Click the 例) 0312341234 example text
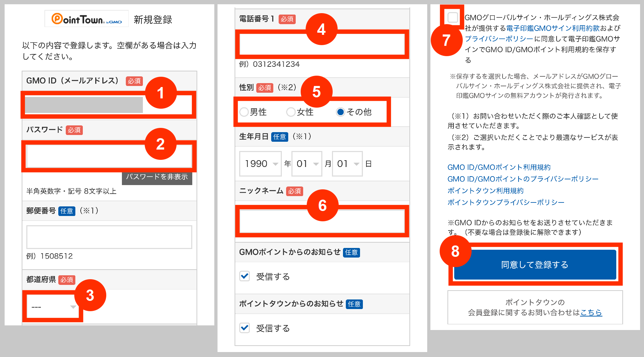The image size is (644, 357). pos(269,64)
